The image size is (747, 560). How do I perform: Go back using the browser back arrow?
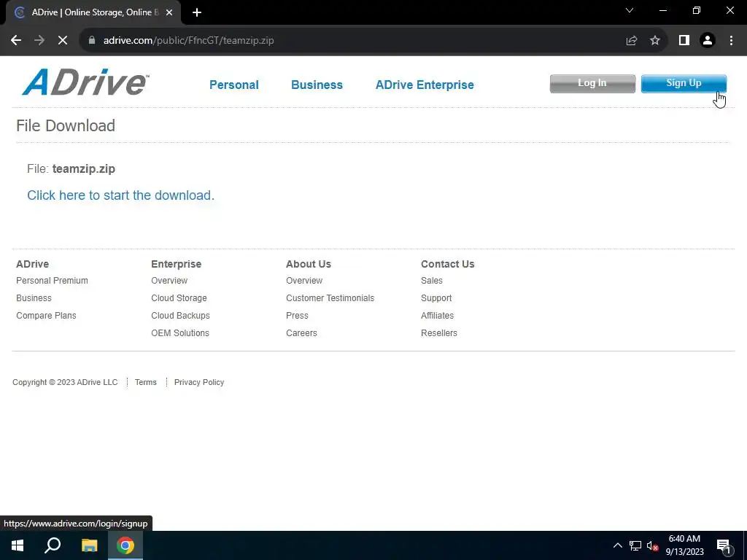(x=16, y=41)
